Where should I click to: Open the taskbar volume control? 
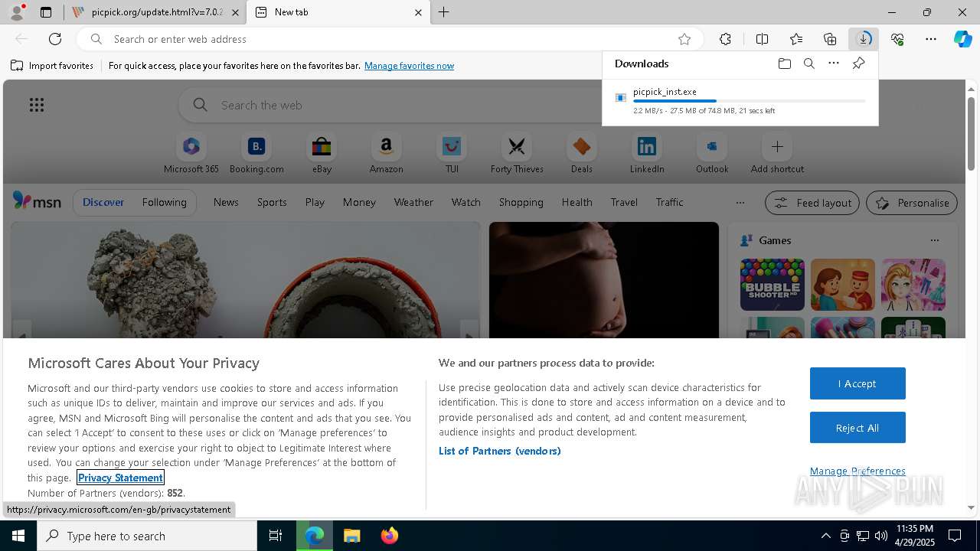point(881,536)
